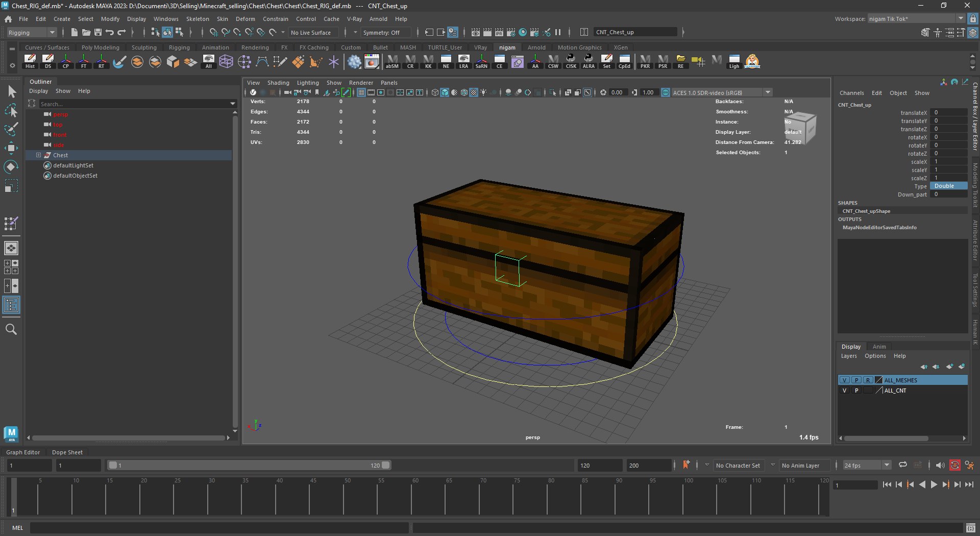Image resolution: width=980 pixels, height=536 pixels.
Task: Toggle visibility V of ALL_CNT layer
Action: pos(844,391)
